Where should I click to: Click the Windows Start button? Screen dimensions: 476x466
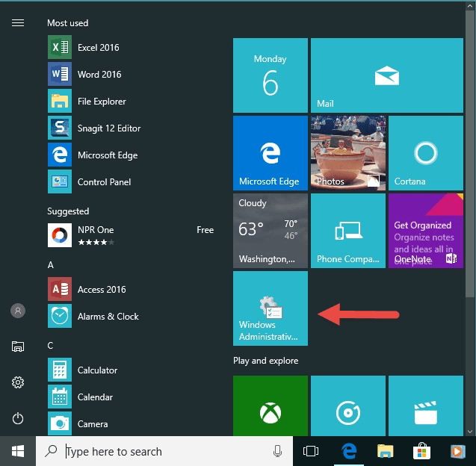[18, 451]
